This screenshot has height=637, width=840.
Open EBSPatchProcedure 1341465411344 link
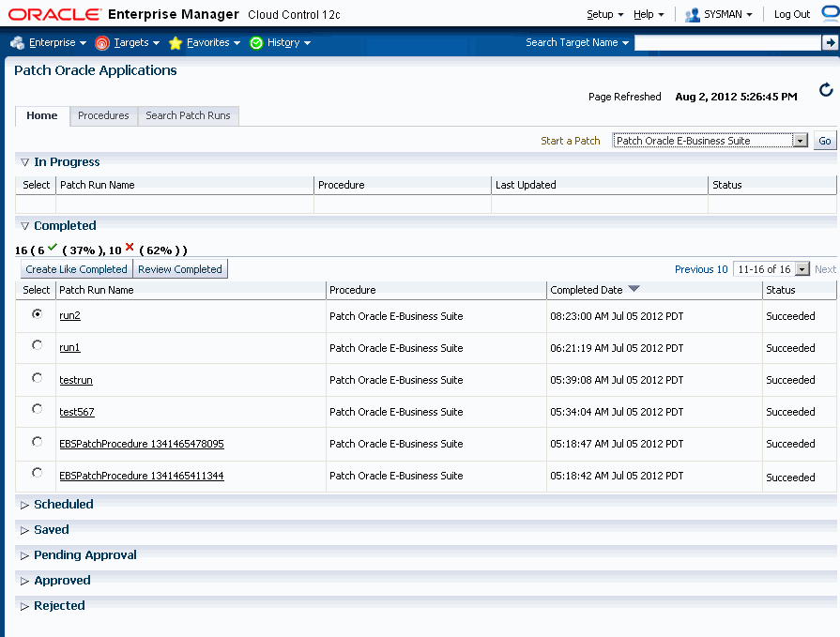[x=142, y=476]
